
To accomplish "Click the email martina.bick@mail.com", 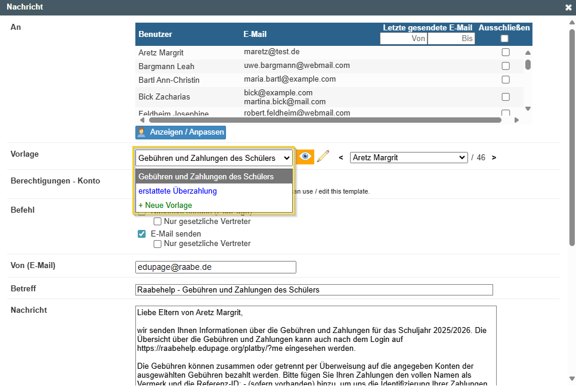I will [284, 102].
